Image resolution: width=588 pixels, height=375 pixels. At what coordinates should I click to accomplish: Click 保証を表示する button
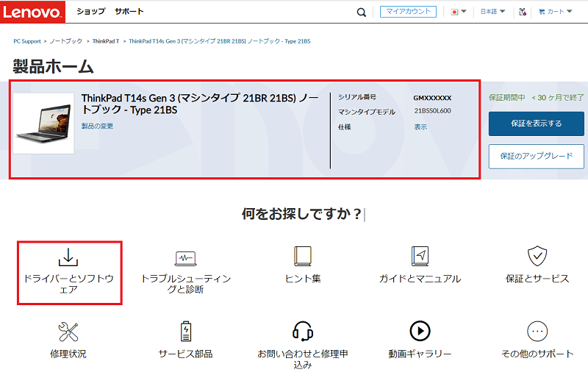(x=537, y=124)
